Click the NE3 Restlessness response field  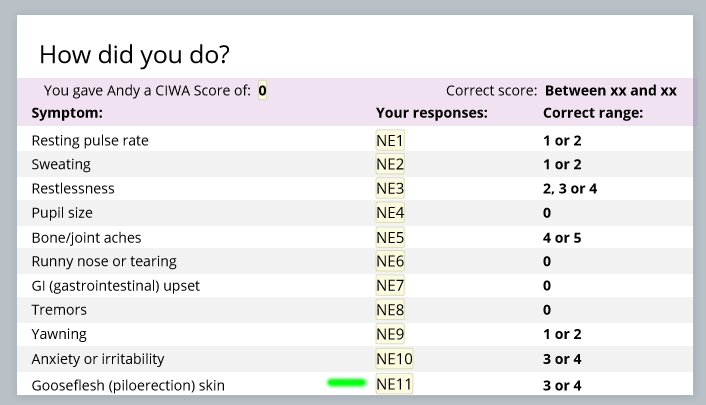[x=389, y=189]
